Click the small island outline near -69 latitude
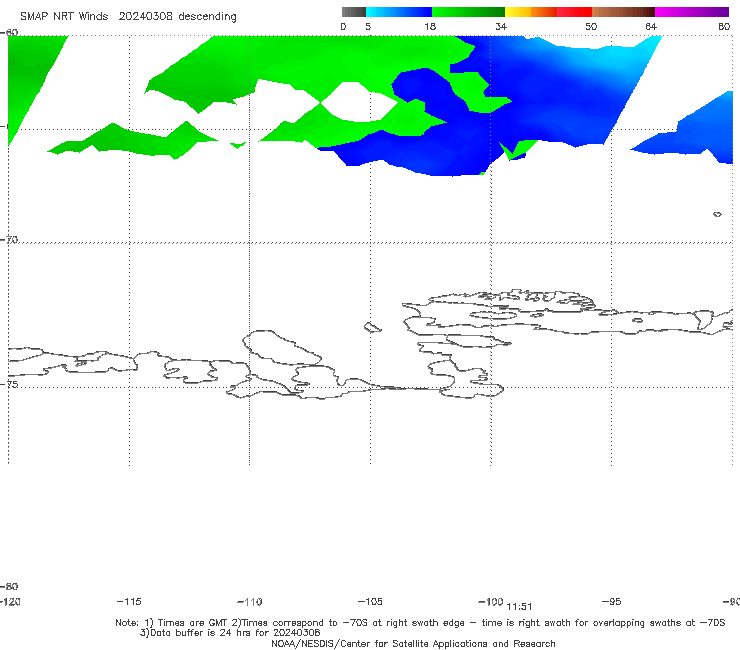Image resolution: width=740 pixels, height=650 pixels. pos(717,214)
